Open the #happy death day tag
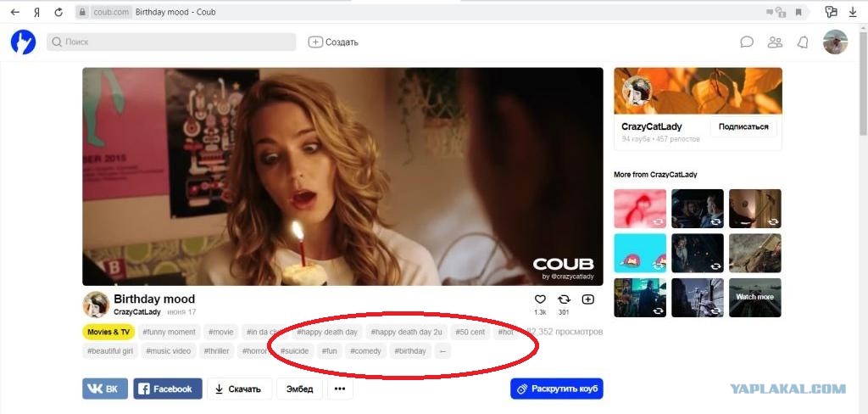868x414 pixels. tap(327, 332)
